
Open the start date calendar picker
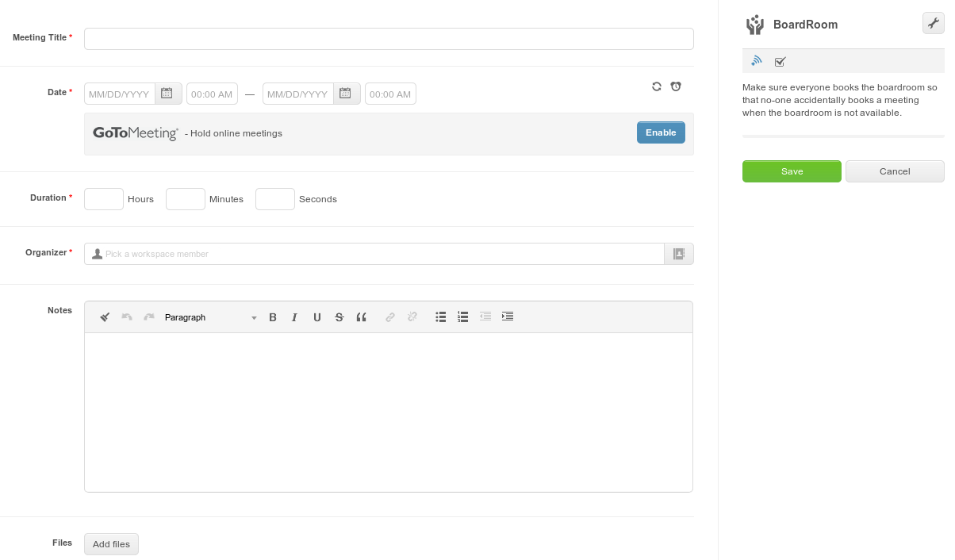[x=167, y=94]
